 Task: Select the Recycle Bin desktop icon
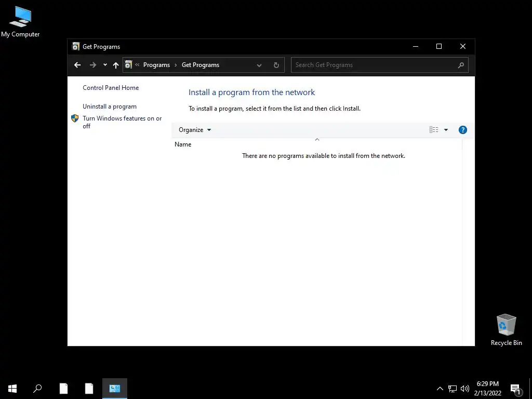(506, 330)
